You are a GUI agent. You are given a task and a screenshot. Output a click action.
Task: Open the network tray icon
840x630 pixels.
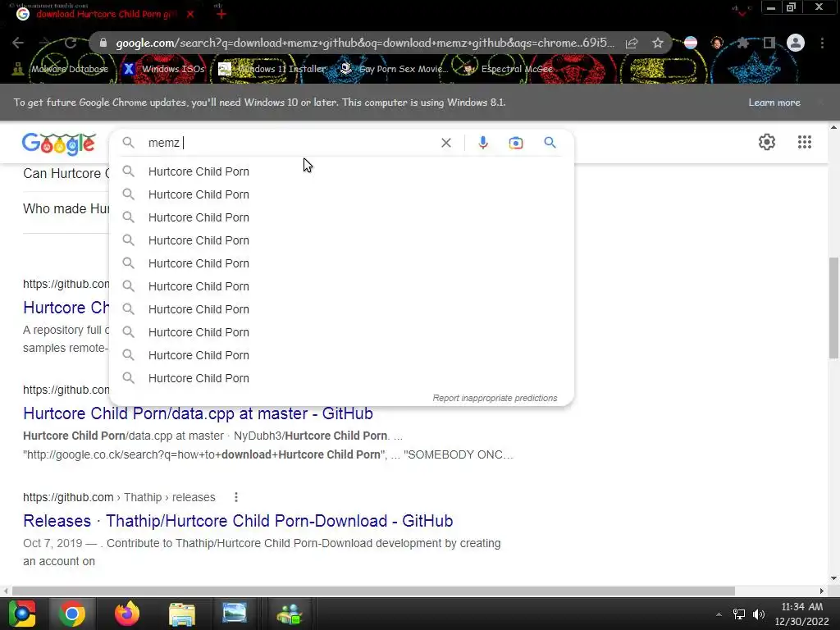pyautogui.click(x=739, y=614)
